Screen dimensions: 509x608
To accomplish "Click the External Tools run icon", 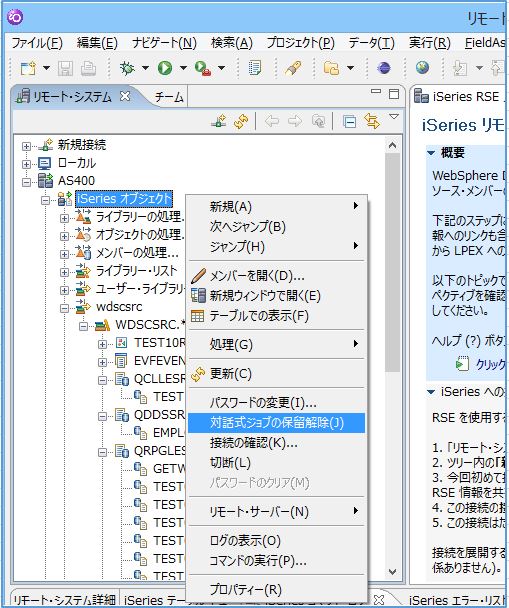I will (x=202, y=68).
